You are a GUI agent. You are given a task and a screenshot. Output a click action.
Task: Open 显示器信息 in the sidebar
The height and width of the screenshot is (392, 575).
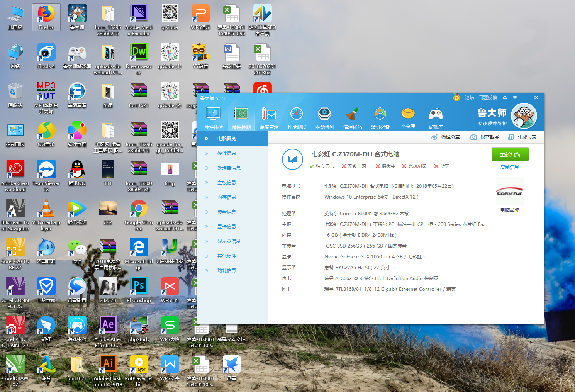[x=232, y=241]
